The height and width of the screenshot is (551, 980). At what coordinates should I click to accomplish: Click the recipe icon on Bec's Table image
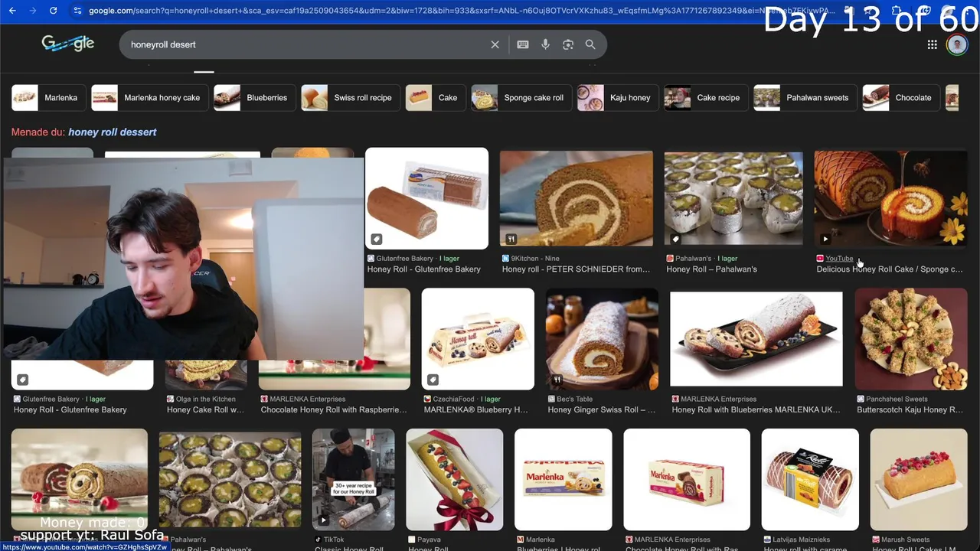pos(557,380)
